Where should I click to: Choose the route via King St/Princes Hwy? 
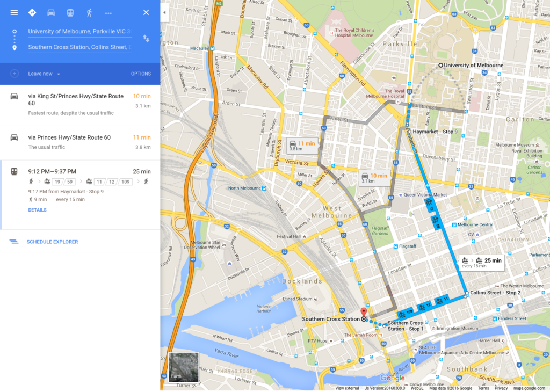80,105
